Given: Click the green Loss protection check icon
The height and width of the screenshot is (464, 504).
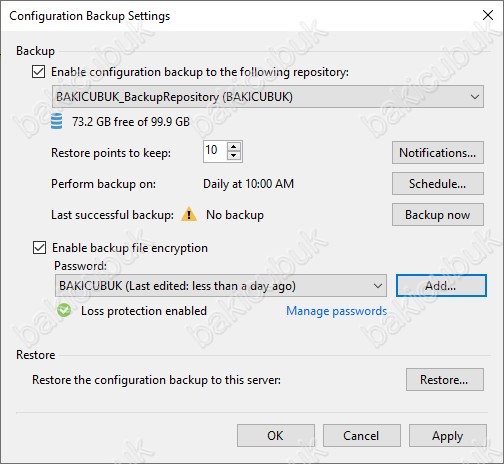Looking at the screenshot, I should pos(64,310).
